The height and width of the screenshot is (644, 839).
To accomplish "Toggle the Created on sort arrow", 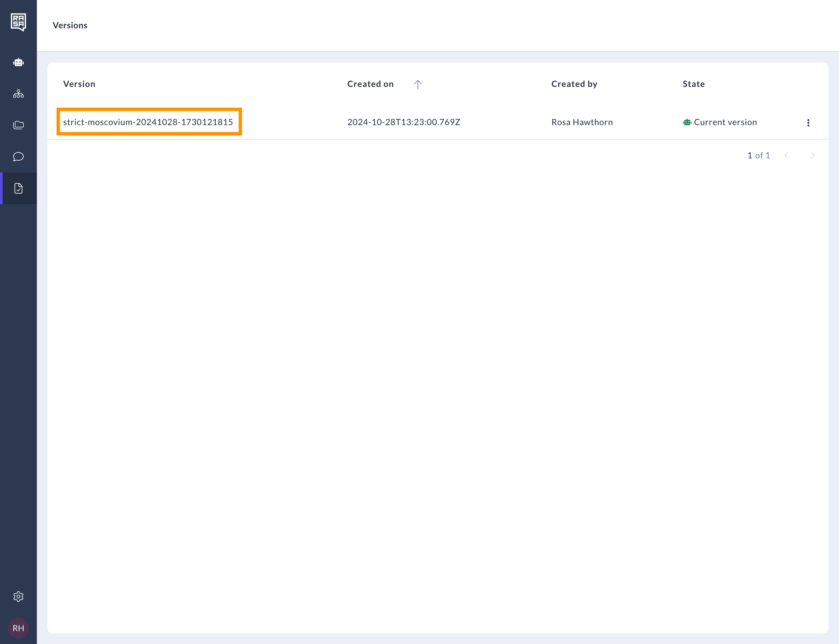I will click(418, 84).
